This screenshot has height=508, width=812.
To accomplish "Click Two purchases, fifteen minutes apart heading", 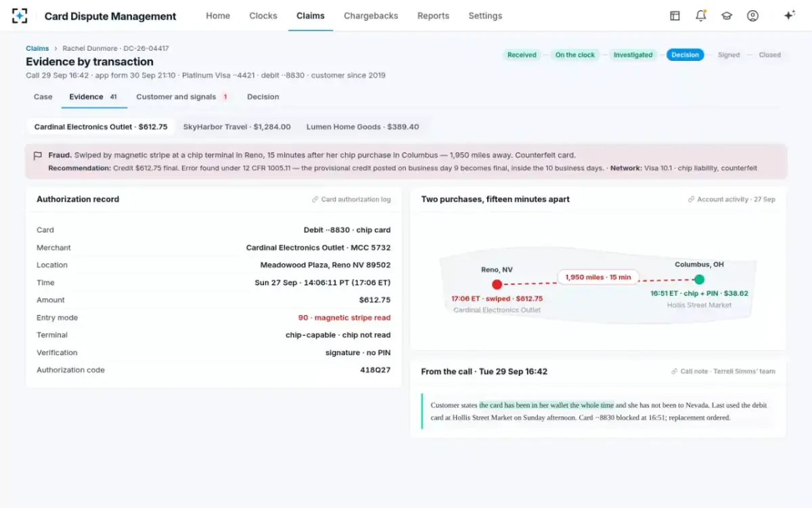I will pyautogui.click(x=495, y=199).
